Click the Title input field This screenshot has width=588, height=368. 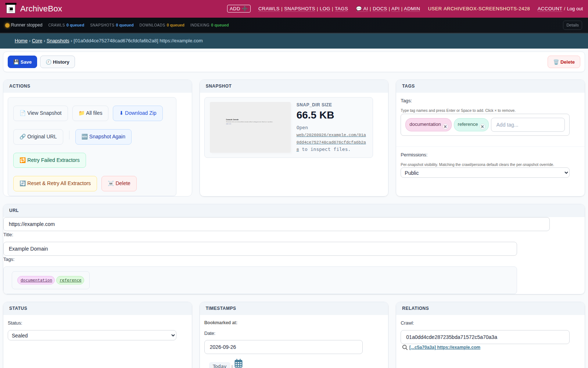(260, 249)
